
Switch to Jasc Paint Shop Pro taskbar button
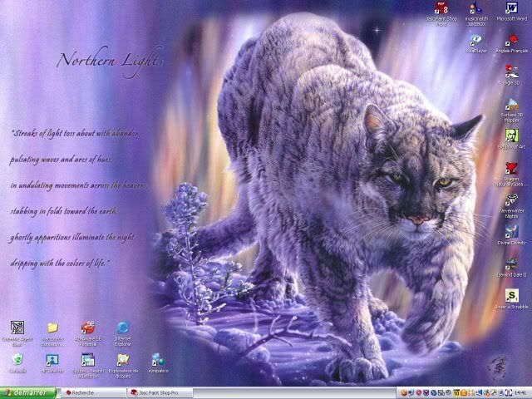160,393
